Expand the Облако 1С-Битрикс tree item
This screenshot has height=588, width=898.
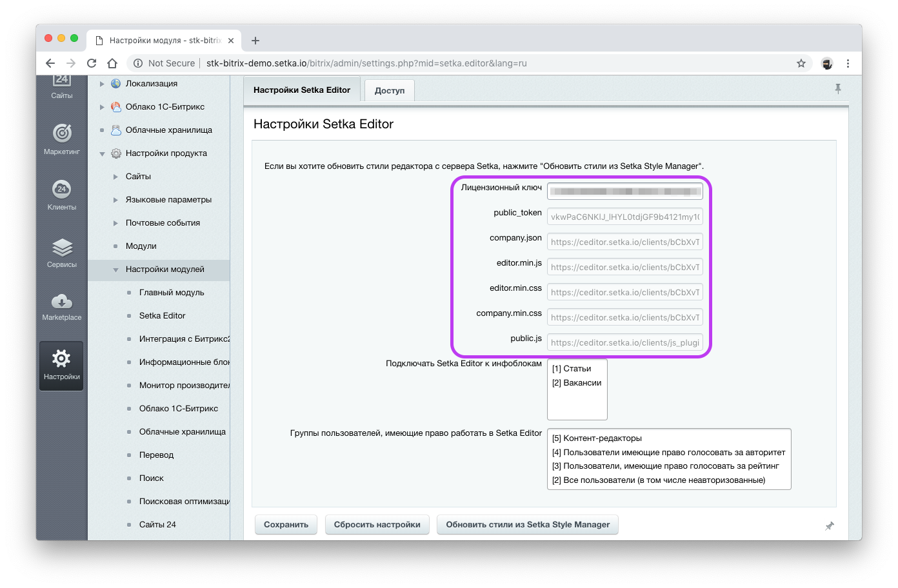coord(102,106)
